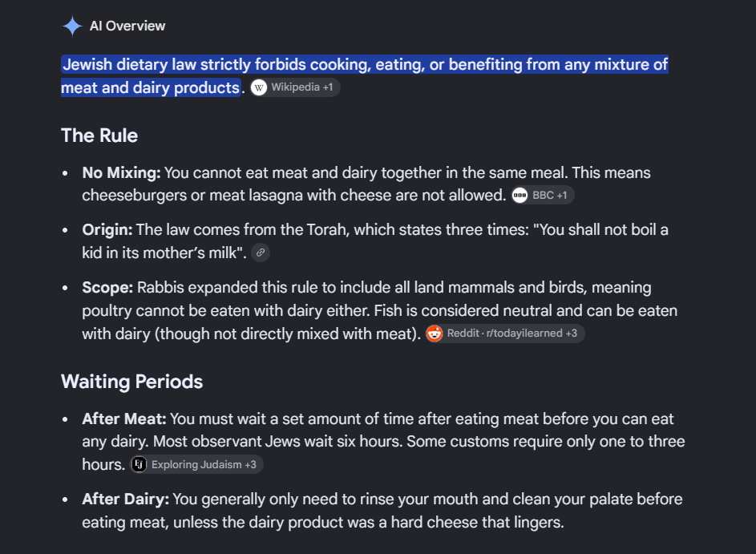The width and height of the screenshot is (756, 554).
Task: Click the Waiting Periods heading
Action: (x=131, y=382)
